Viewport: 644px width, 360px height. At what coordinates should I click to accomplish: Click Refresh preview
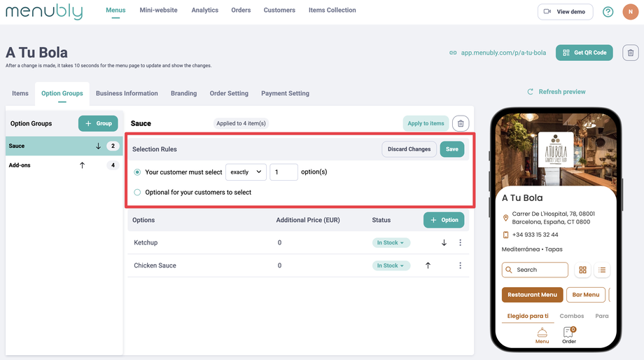[556, 92]
